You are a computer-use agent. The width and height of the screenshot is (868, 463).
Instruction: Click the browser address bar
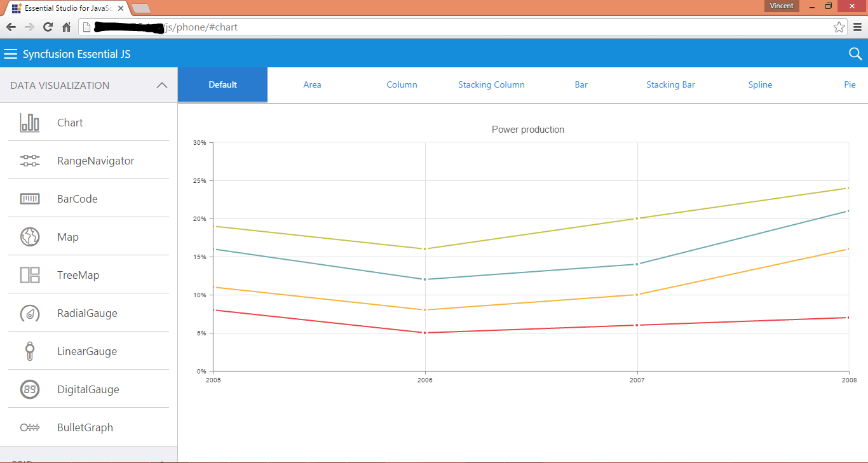click(445, 27)
